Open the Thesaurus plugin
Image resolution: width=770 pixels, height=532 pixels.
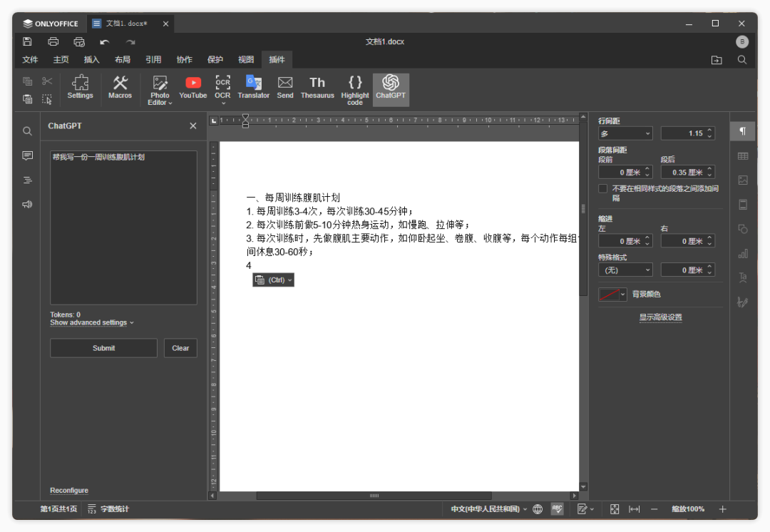317,88
